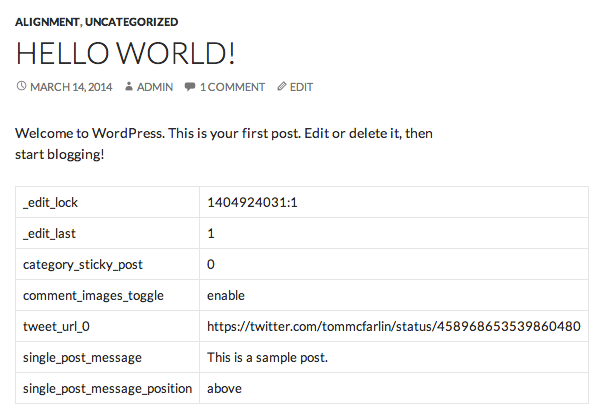Screen dimensions: 600x415
Task: Open the MARCH 14, 2014 date link
Action: click(x=71, y=87)
